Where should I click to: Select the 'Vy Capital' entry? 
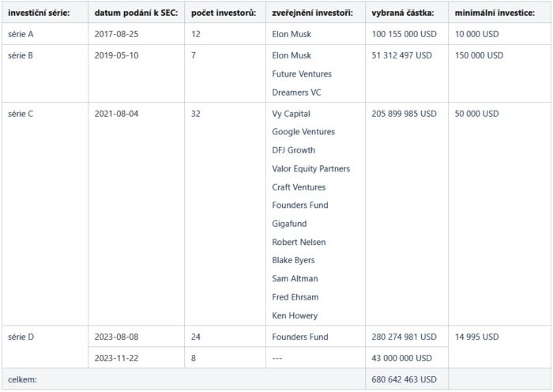pyautogui.click(x=291, y=114)
